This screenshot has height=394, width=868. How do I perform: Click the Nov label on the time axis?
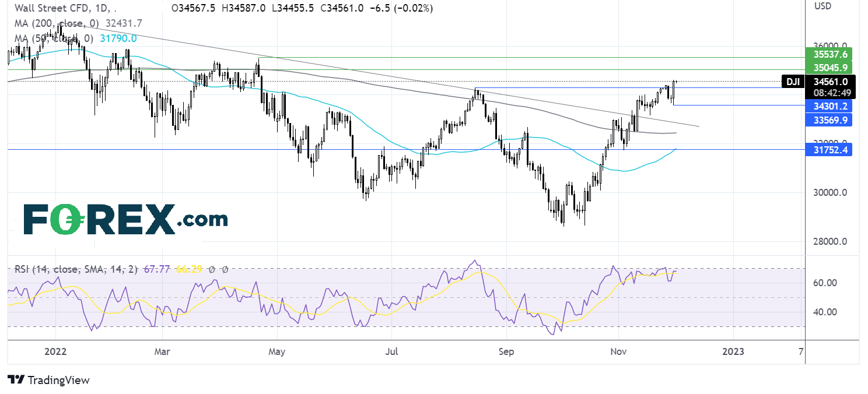pyautogui.click(x=618, y=352)
